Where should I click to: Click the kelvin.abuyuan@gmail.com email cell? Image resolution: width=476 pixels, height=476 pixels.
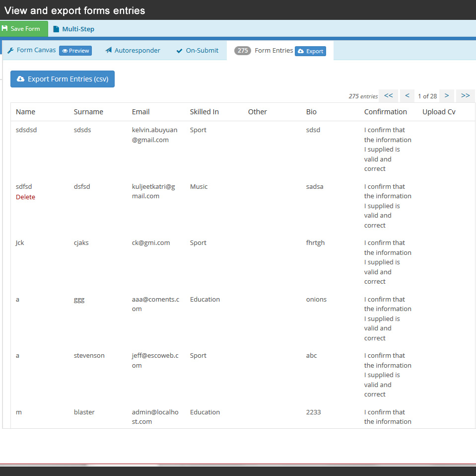pos(154,135)
